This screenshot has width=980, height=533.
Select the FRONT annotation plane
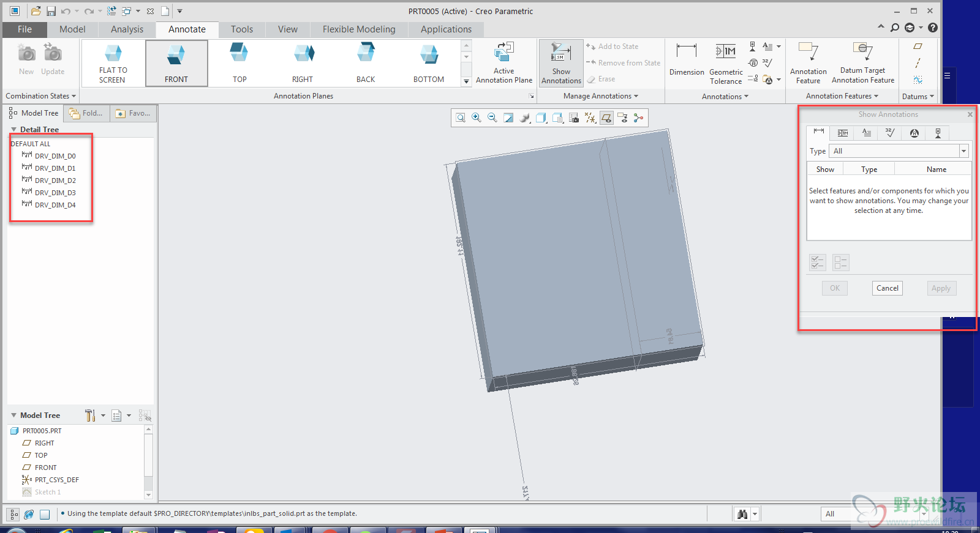pos(176,63)
